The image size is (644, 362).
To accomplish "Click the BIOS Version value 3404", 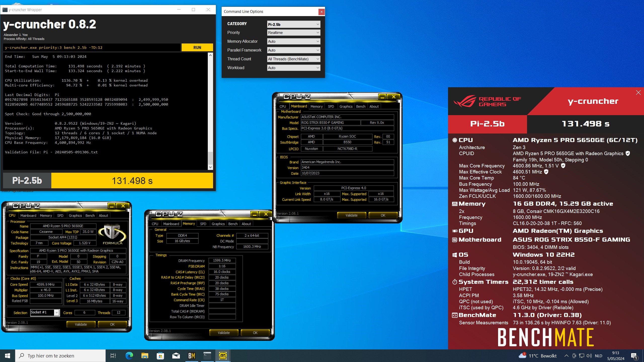I will (347, 168).
